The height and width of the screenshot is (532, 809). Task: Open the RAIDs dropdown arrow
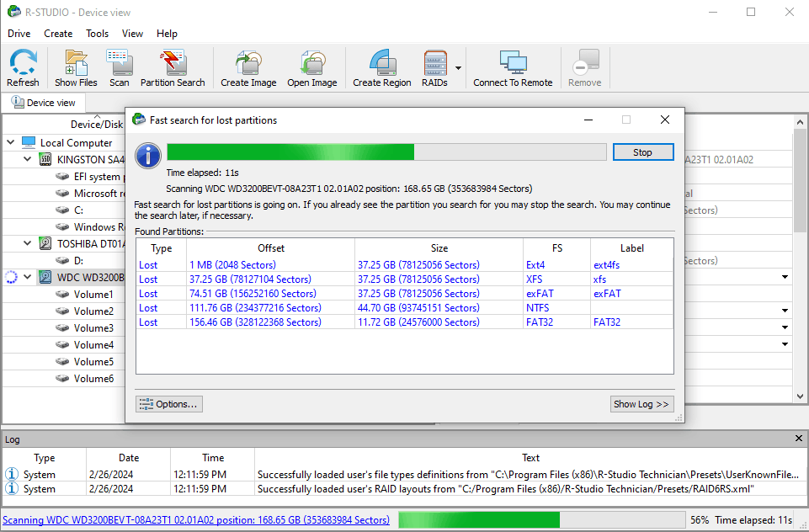pos(458,67)
